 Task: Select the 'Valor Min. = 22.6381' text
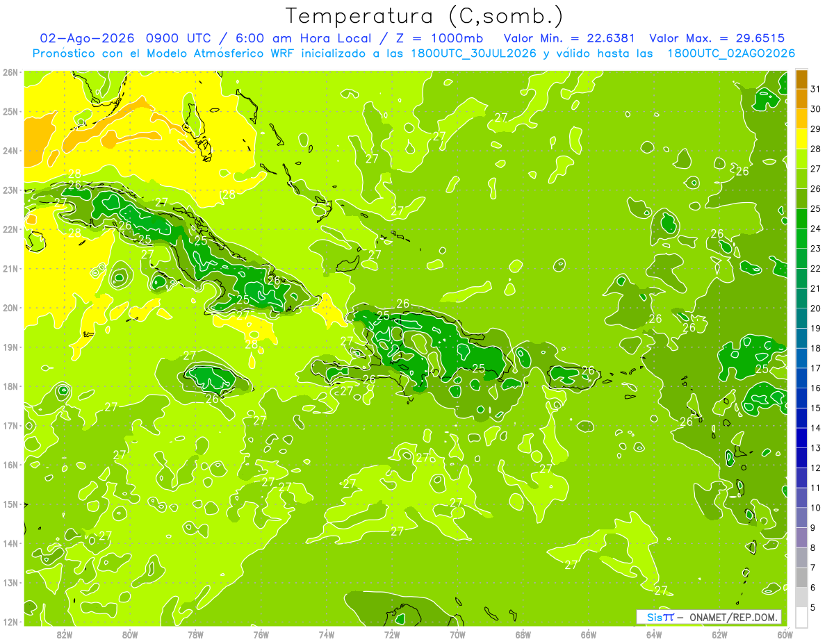click(569, 38)
